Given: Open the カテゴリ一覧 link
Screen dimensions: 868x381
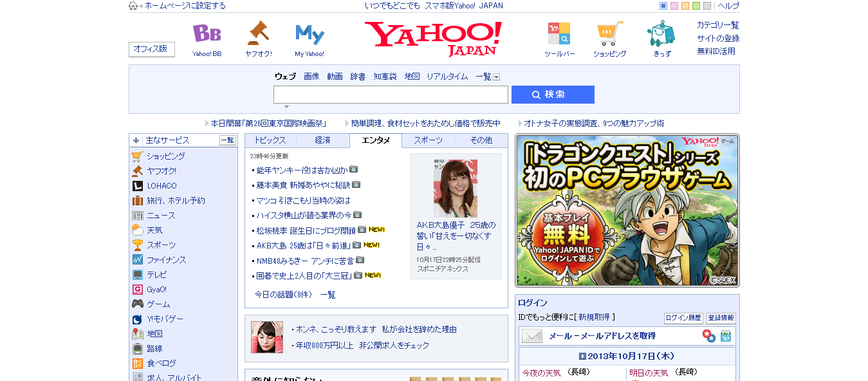Looking at the screenshot, I should pos(718,25).
